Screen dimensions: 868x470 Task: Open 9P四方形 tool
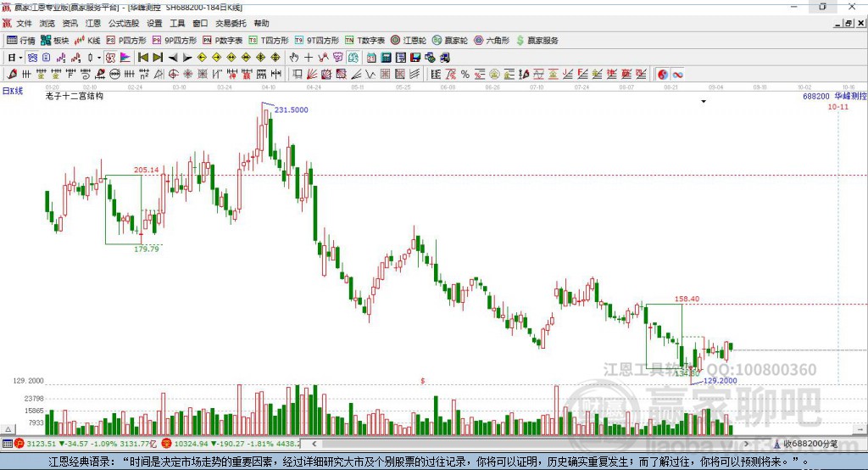175,41
